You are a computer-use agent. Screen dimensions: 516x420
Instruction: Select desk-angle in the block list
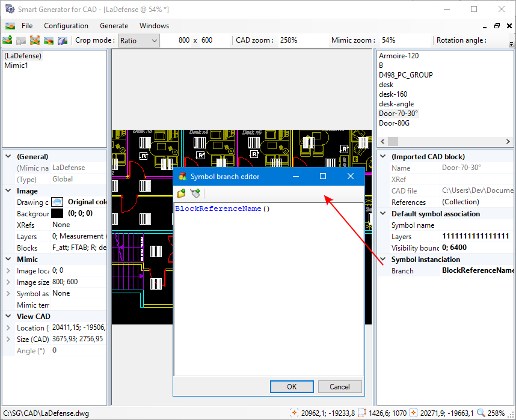pos(396,104)
